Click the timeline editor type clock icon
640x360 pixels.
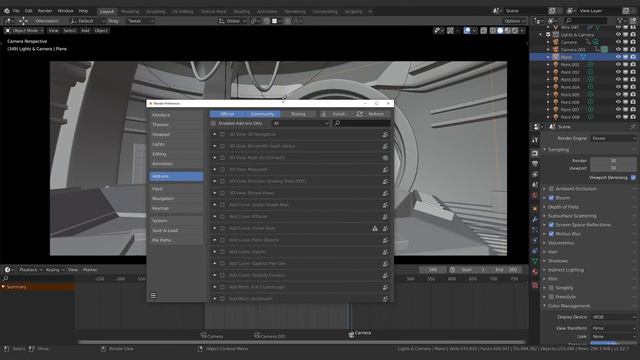coord(7,270)
